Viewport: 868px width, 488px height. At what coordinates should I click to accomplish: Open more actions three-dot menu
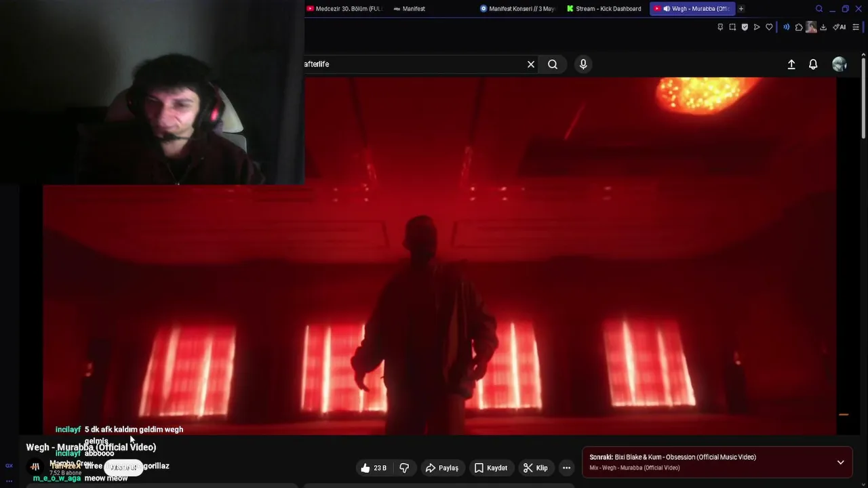(567, 468)
